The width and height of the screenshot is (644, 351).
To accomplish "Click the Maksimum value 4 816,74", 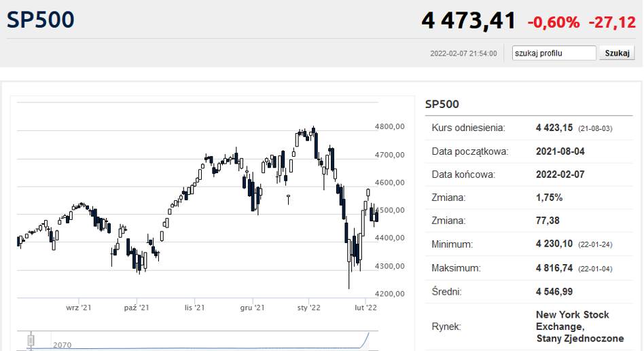I will click(554, 267).
